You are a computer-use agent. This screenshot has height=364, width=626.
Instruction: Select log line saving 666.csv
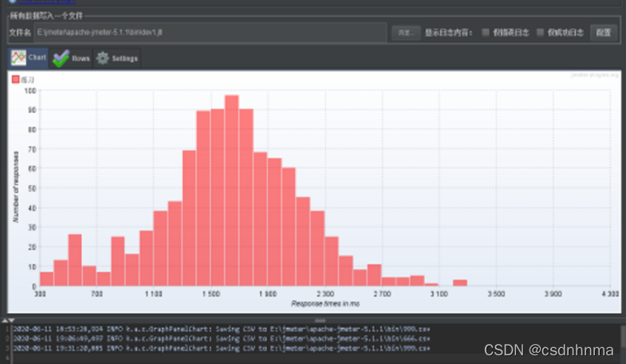coord(222,339)
